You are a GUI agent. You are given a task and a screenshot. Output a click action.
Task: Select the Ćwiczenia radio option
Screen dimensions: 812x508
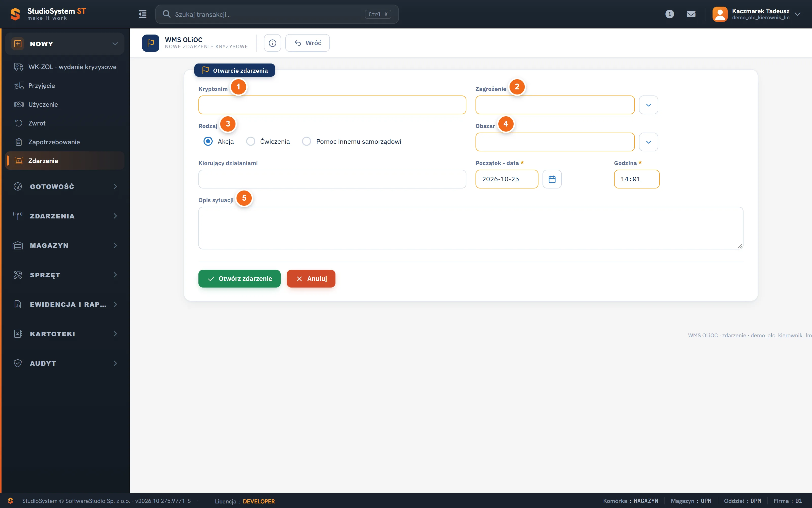pyautogui.click(x=251, y=141)
